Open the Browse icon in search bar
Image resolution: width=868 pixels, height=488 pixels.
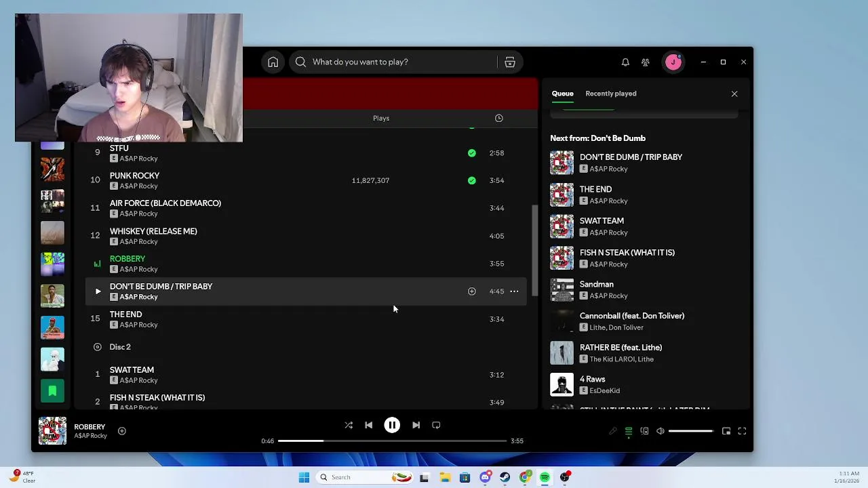click(510, 62)
